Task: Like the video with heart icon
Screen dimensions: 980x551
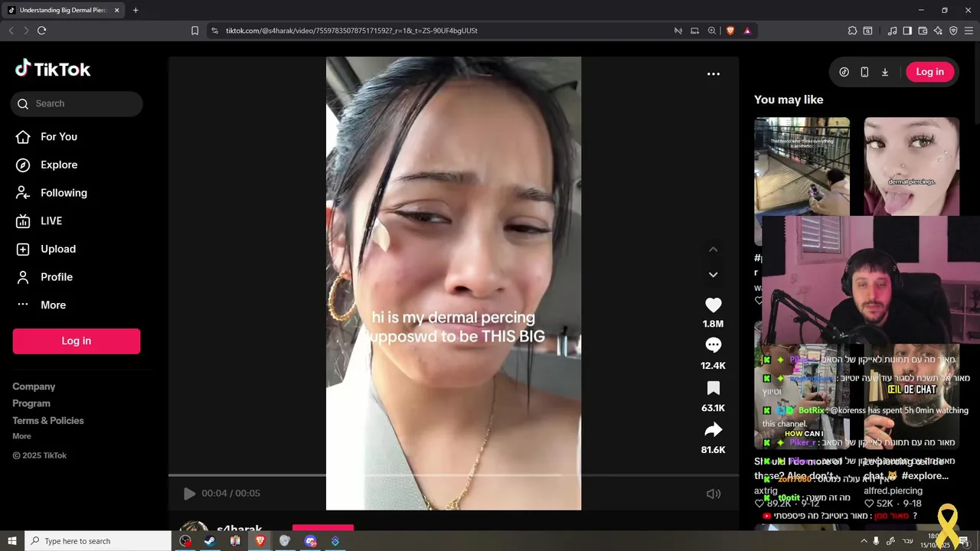Action: coord(713,305)
